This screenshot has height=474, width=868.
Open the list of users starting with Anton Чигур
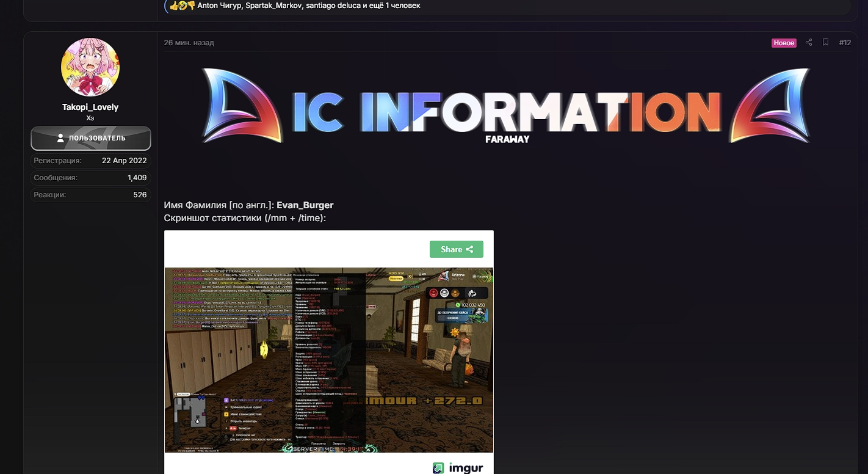[309, 5]
